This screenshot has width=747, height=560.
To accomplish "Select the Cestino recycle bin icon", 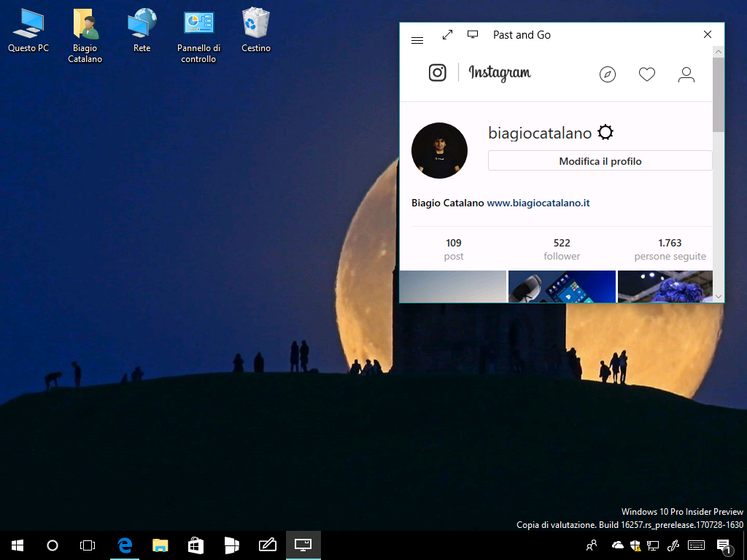I will tap(256, 29).
